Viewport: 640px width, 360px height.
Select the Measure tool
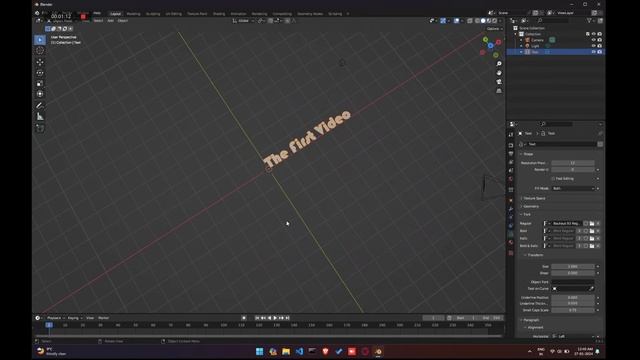click(40, 117)
